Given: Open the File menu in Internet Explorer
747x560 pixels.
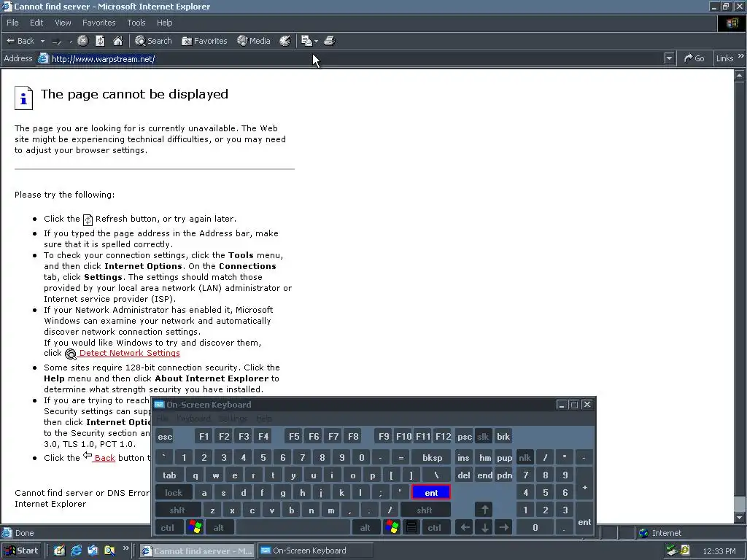Looking at the screenshot, I should tap(12, 23).
